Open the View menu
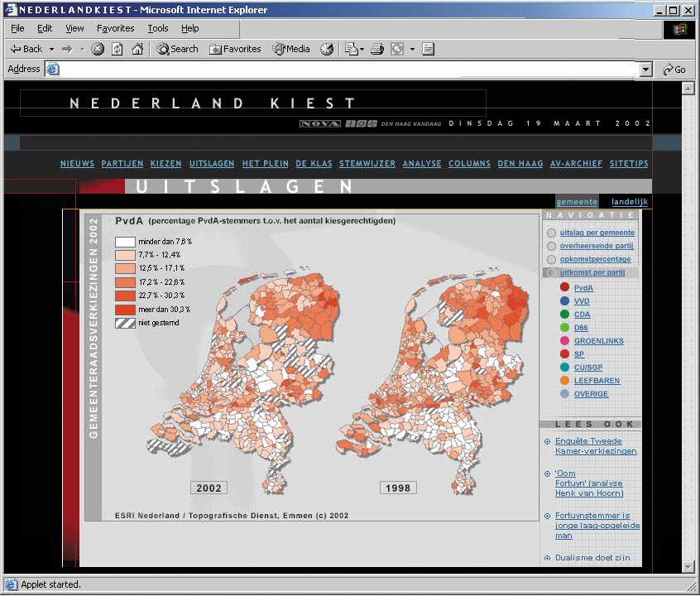This screenshot has height=596, width=700. 74,28
